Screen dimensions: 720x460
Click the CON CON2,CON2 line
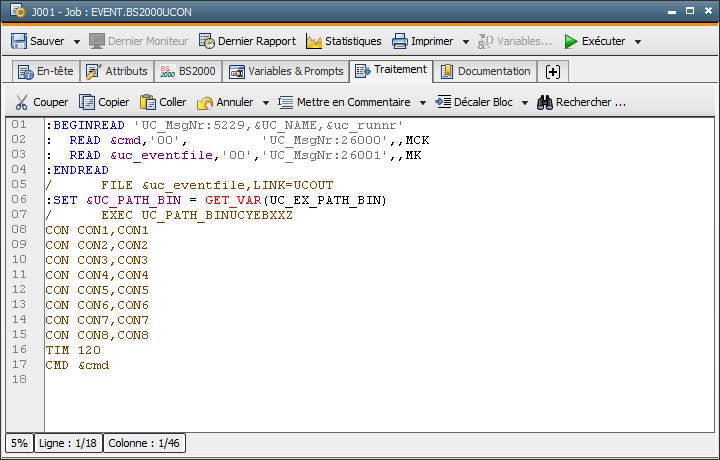coord(97,246)
